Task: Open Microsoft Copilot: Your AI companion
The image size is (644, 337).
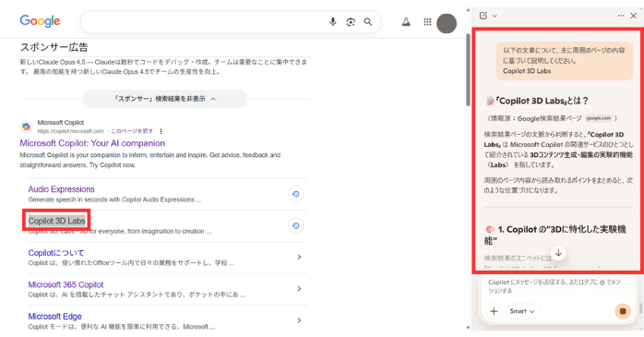Action: pyautogui.click(x=92, y=143)
